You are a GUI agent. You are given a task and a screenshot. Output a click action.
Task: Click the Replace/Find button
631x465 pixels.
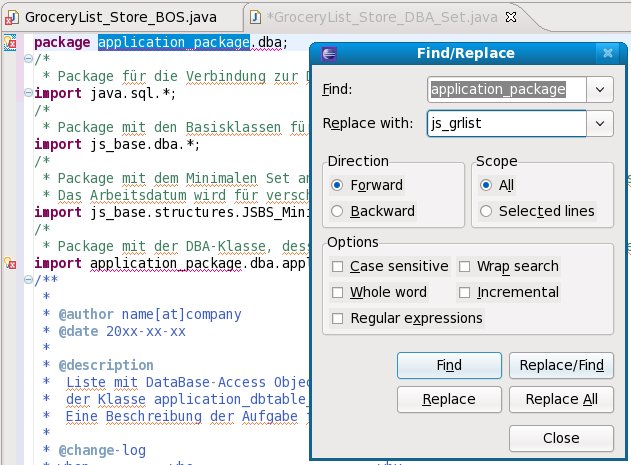560,365
